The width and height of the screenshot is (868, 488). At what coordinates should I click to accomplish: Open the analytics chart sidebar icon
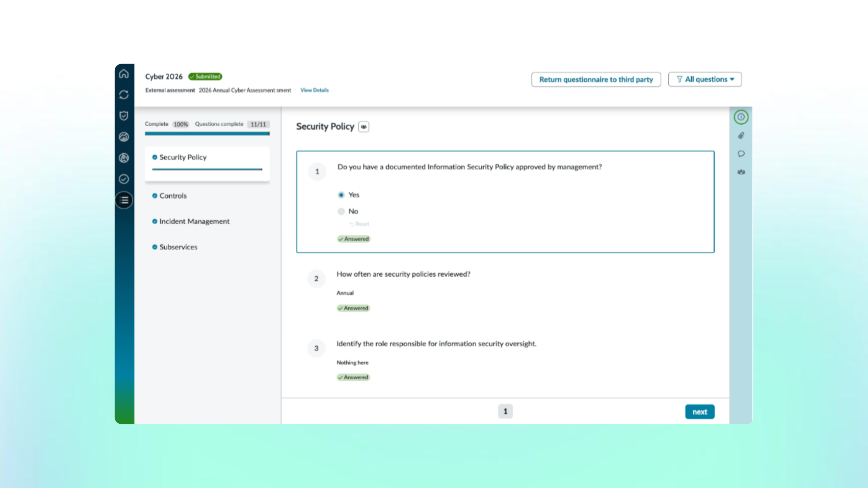tap(124, 137)
